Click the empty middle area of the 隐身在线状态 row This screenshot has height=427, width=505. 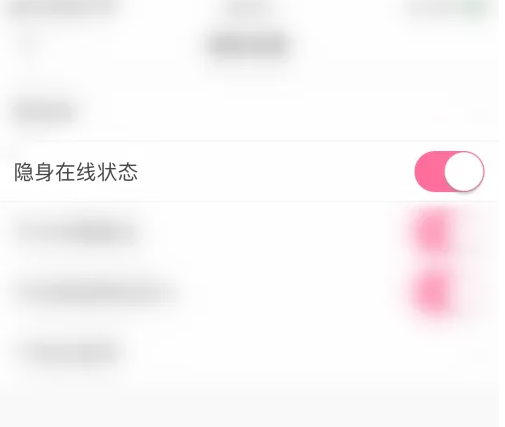[x=273, y=172]
